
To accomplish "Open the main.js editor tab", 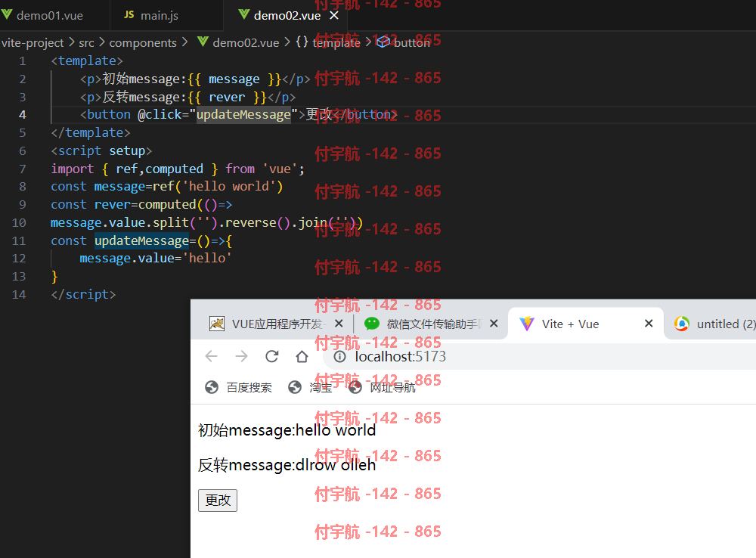I will coord(160,15).
